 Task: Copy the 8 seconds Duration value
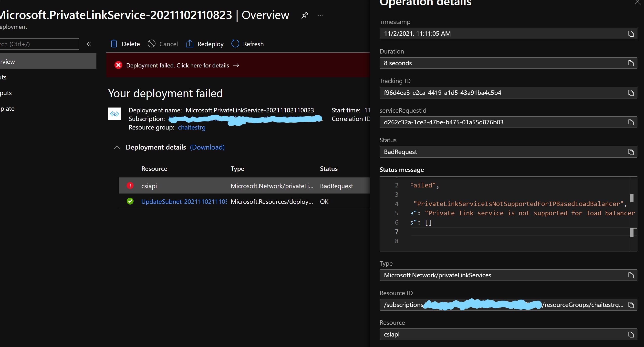[631, 63]
